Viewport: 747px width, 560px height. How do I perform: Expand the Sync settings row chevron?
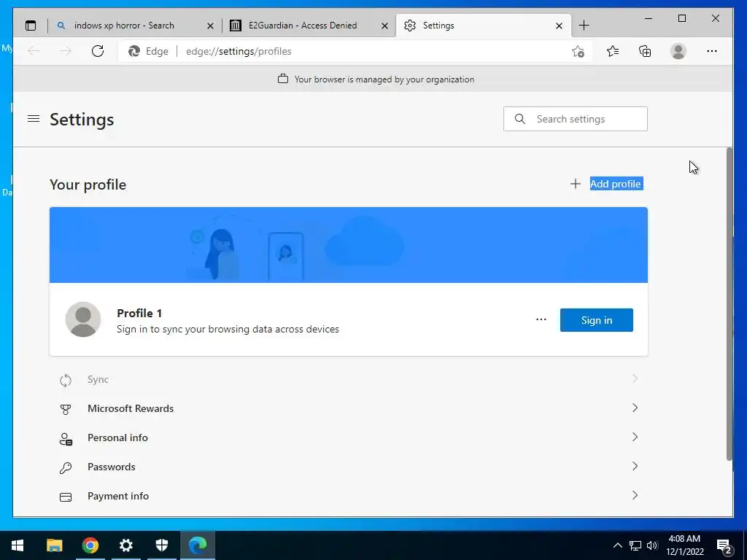pyautogui.click(x=635, y=379)
